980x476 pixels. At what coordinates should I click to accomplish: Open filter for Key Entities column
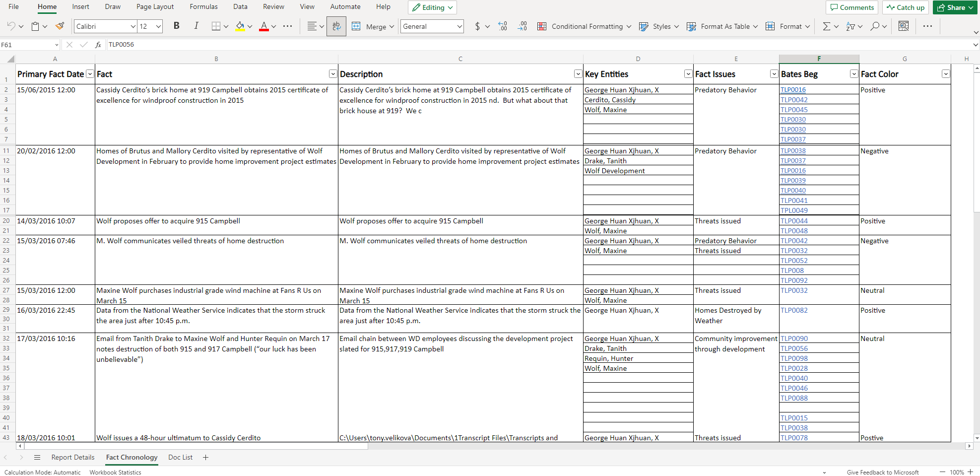coord(688,74)
